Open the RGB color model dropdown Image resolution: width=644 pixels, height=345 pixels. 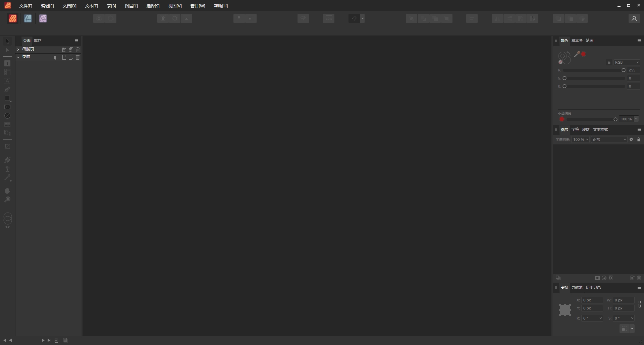627,62
